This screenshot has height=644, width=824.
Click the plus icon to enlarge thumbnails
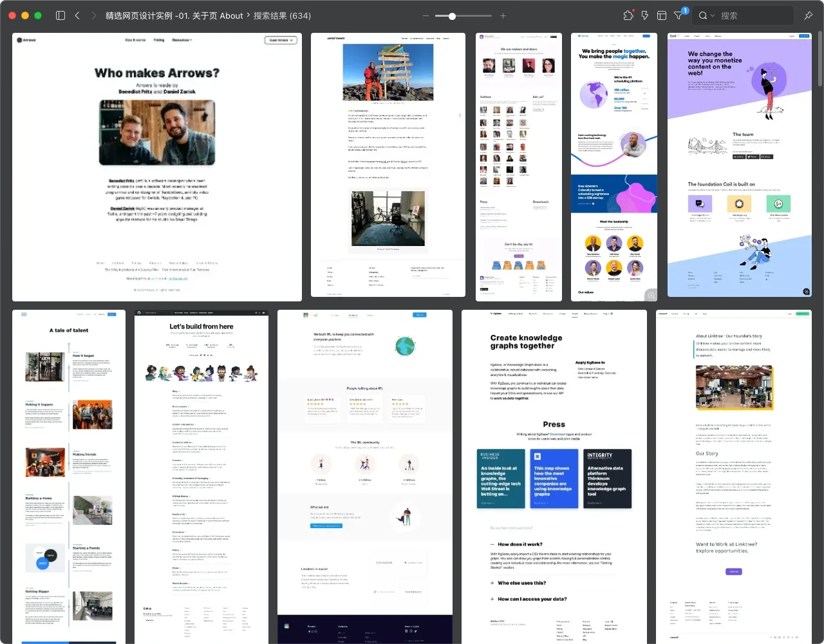pyautogui.click(x=503, y=15)
